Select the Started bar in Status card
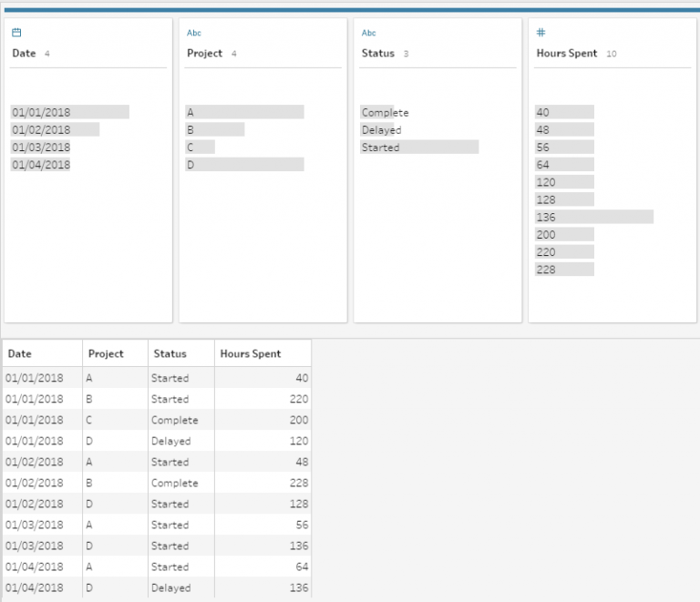700x602 pixels. tap(419, 148)
